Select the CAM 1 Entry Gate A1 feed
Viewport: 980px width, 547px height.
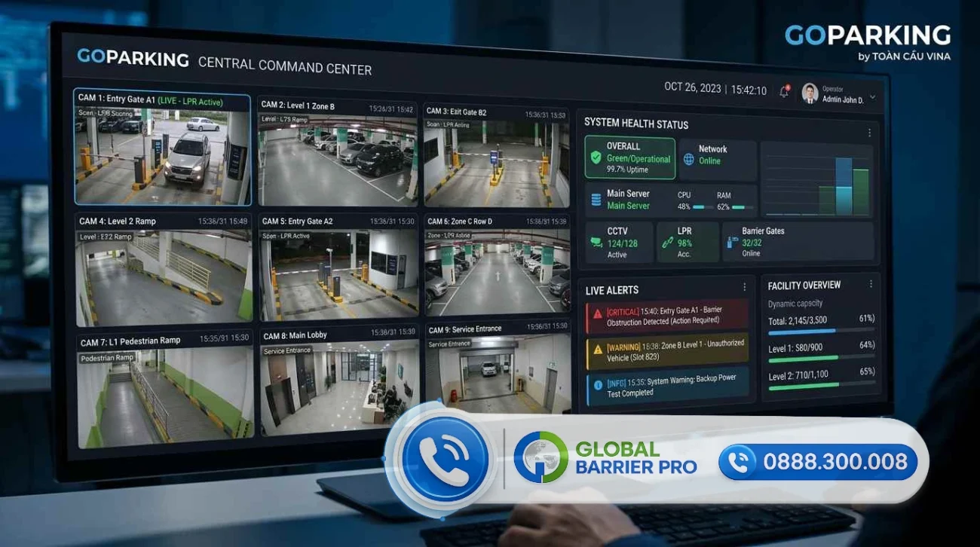163,148
